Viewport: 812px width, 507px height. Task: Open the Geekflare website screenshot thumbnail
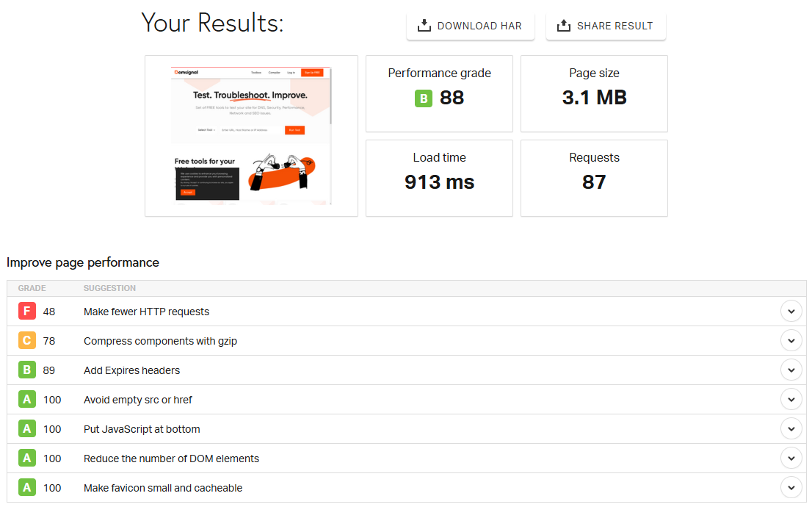[x=251, y=136]
